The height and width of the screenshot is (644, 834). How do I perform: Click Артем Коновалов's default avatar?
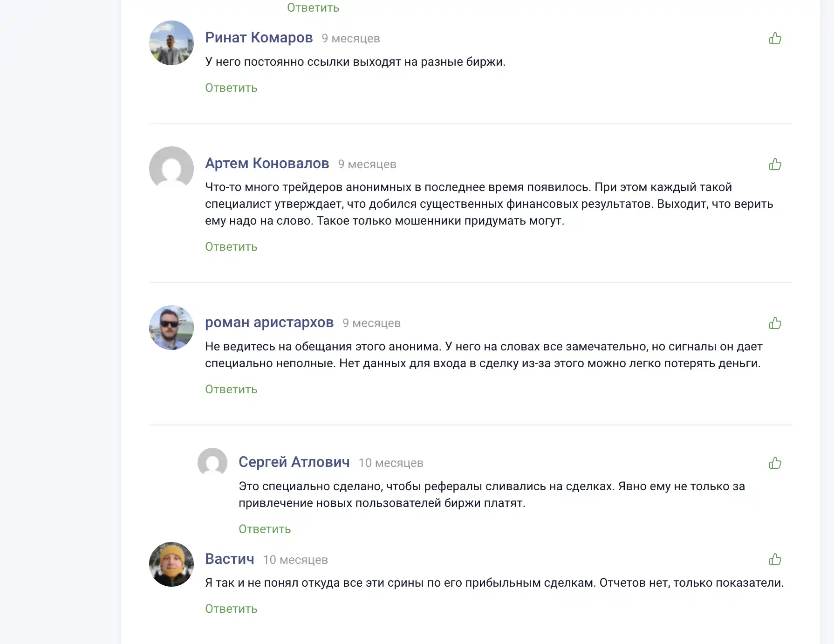pos(171,169)
